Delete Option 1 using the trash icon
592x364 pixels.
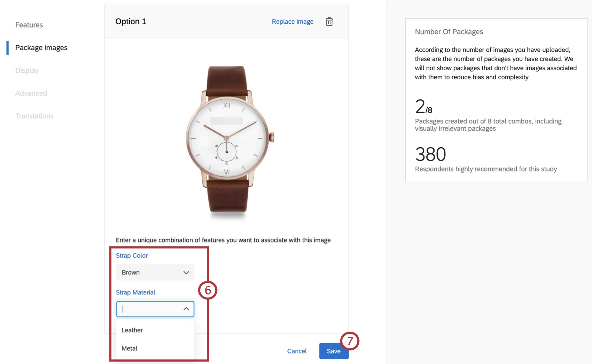(x=329, y=21)
